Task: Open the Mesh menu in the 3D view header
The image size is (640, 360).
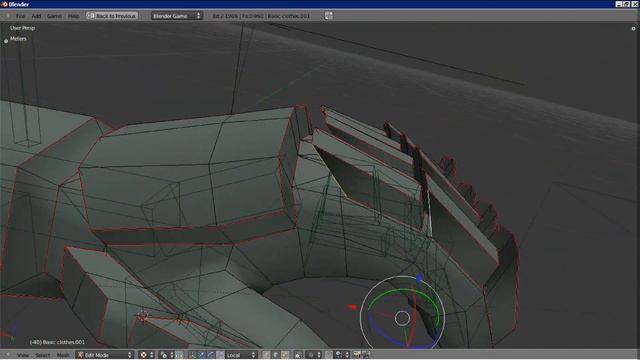Action: coord(63,355)
